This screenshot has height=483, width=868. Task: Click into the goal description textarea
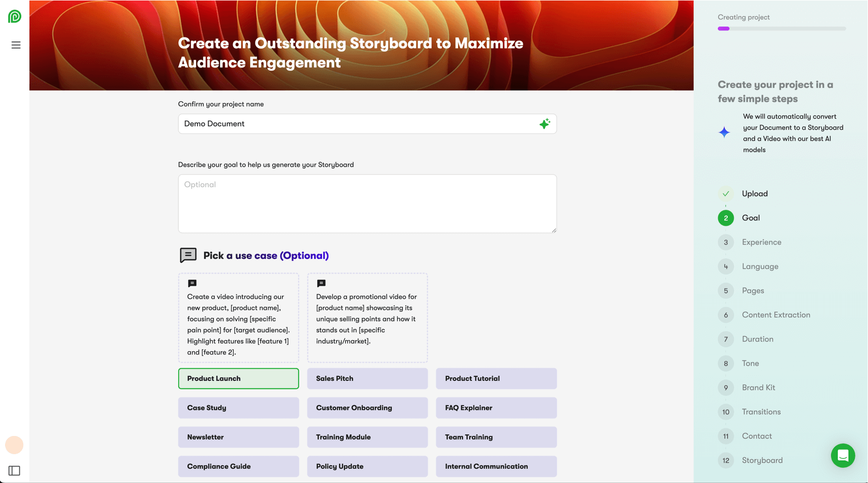click(368, 204)
